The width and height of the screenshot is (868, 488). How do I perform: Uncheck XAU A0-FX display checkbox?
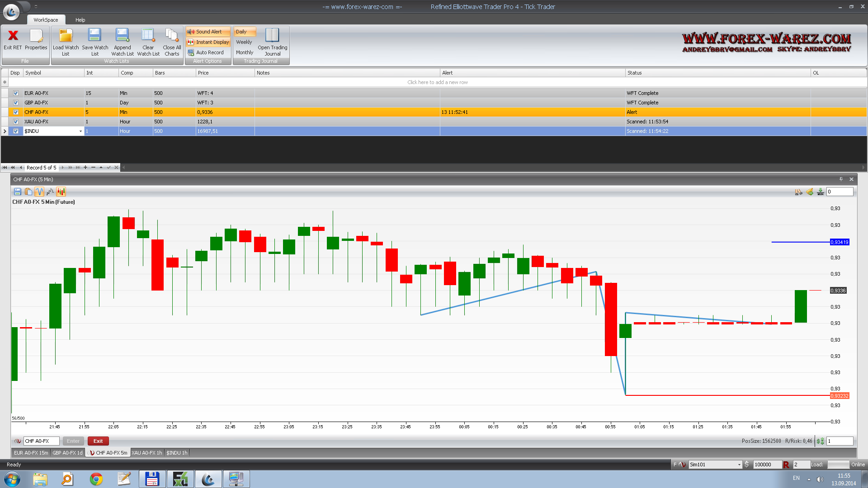coord(16,122)
